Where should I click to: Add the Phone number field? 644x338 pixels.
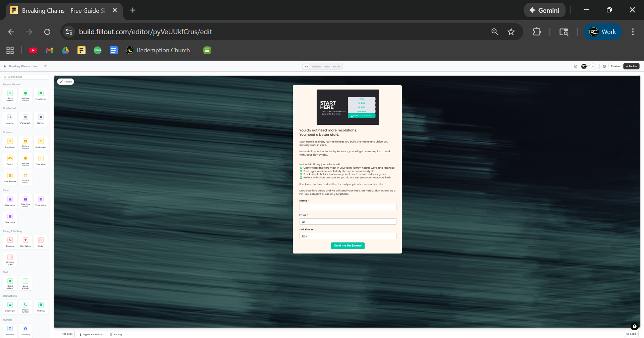click(25, 307)
